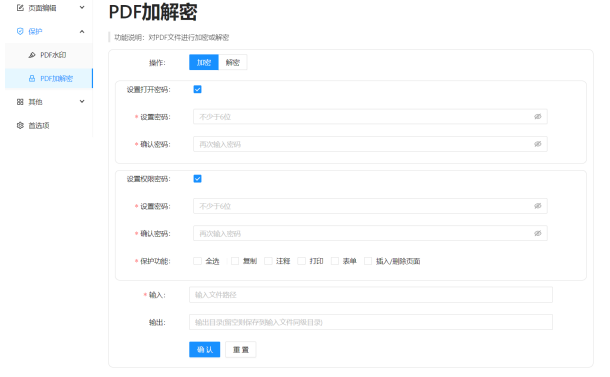The width and height of the screenshot is (610, 377).
Task: Check the 全选 protection checkbox
Action: 198,261
